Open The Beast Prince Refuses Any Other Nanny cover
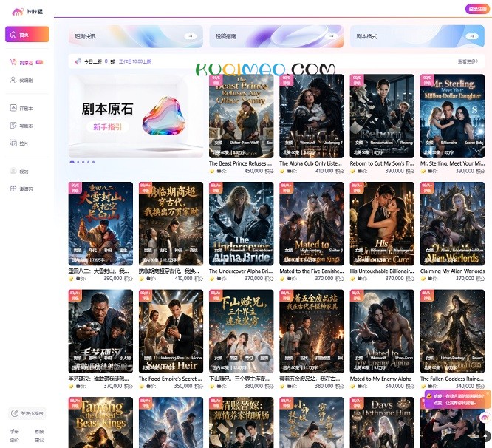Image resolution: width=492 pixels, height=448 pixels. point(242,116)
